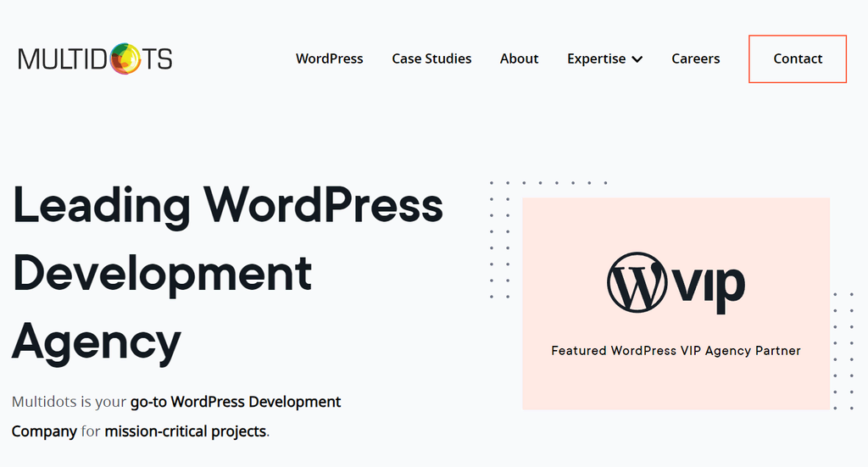
Task: Open the Case Studies page
Action: [x=431, y=58]
